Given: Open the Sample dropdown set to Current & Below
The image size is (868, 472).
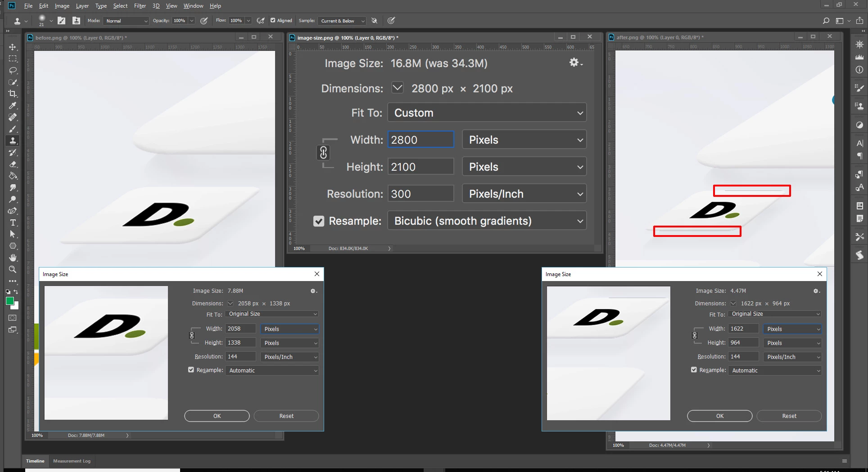Looking at the screenshot, I should click(342, 21).
